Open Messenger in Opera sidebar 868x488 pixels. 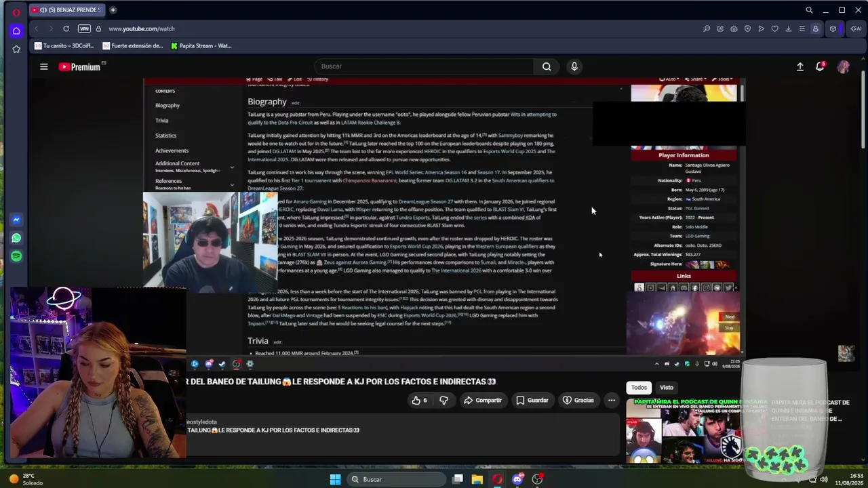16,220
